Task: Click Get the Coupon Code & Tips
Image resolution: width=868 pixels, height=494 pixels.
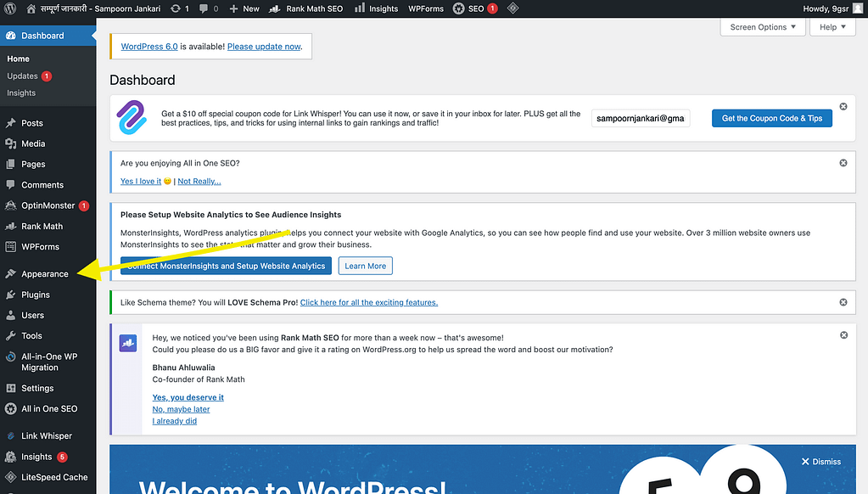Action: (x=771, y=118)
